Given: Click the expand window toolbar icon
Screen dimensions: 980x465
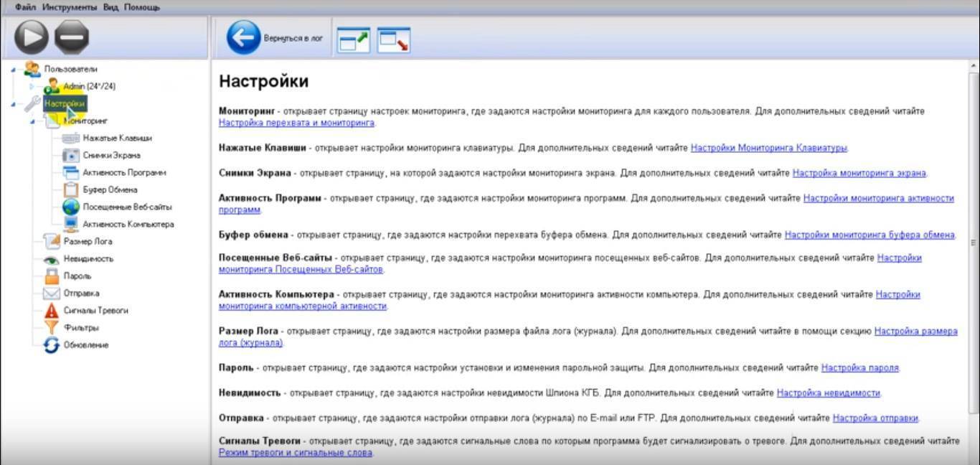Looking at the screenshot, I should tap(352, 39).
